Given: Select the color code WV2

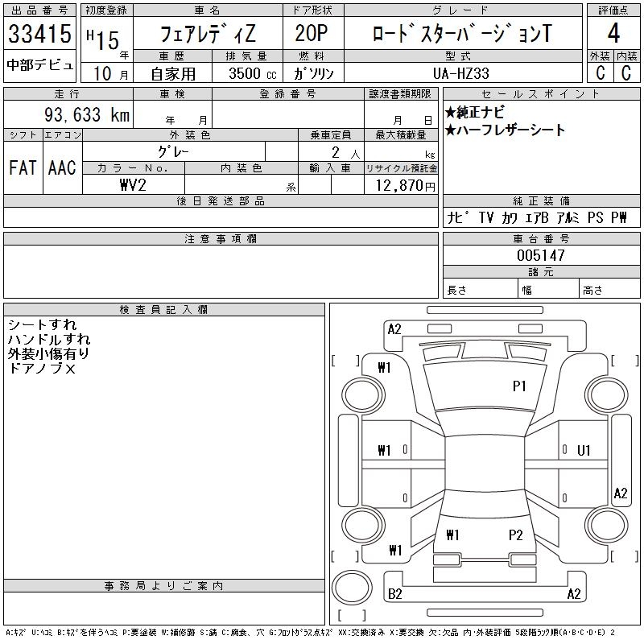Looking at the screenshot, I should click(x=133, y=184).
